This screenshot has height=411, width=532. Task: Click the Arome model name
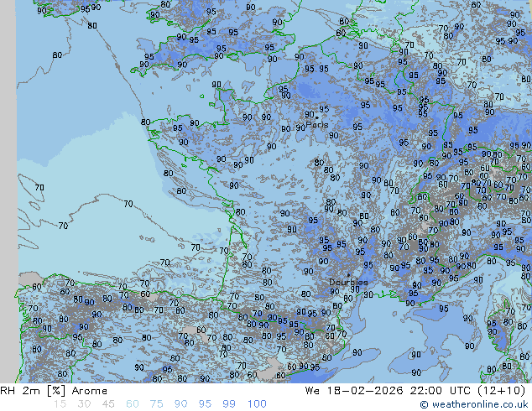[x=90, y=391]
